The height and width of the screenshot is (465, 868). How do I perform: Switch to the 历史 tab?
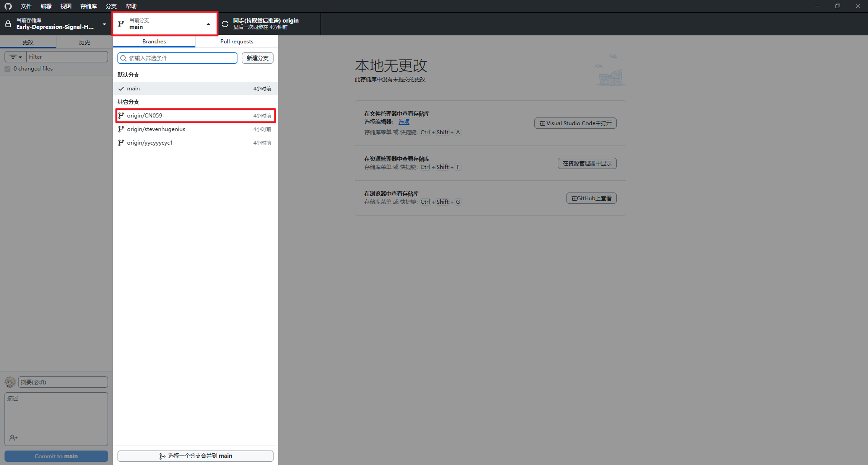coord(84,42)
